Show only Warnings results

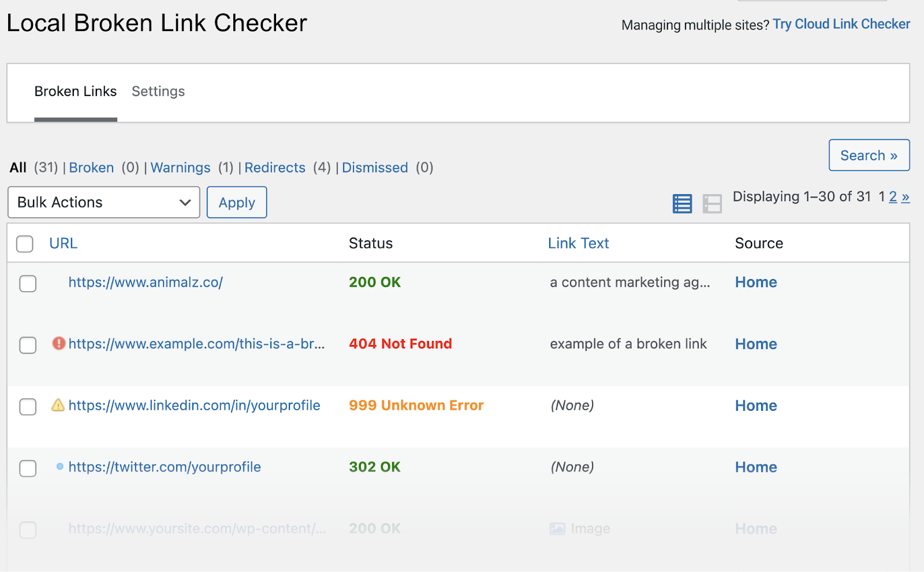coord(180,168)
